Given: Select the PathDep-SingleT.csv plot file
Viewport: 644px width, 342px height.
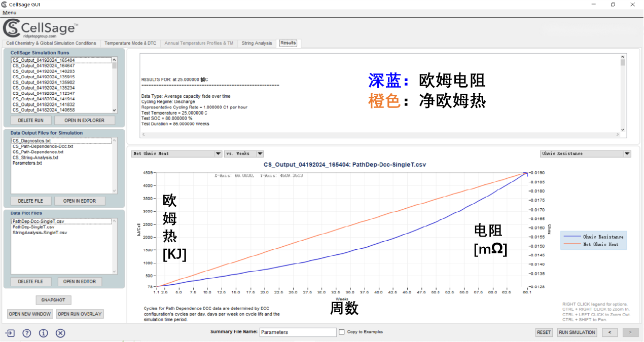Looking at the screenshot, I should 33,227.
